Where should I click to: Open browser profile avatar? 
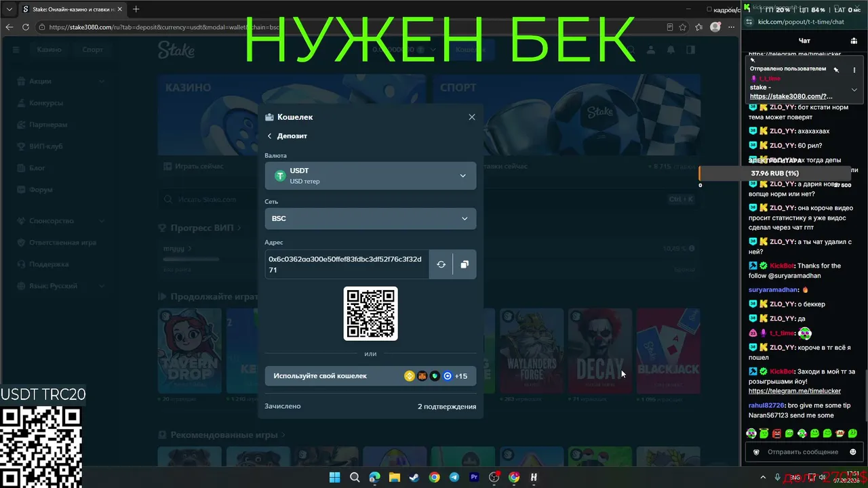(x=715, y=27)
